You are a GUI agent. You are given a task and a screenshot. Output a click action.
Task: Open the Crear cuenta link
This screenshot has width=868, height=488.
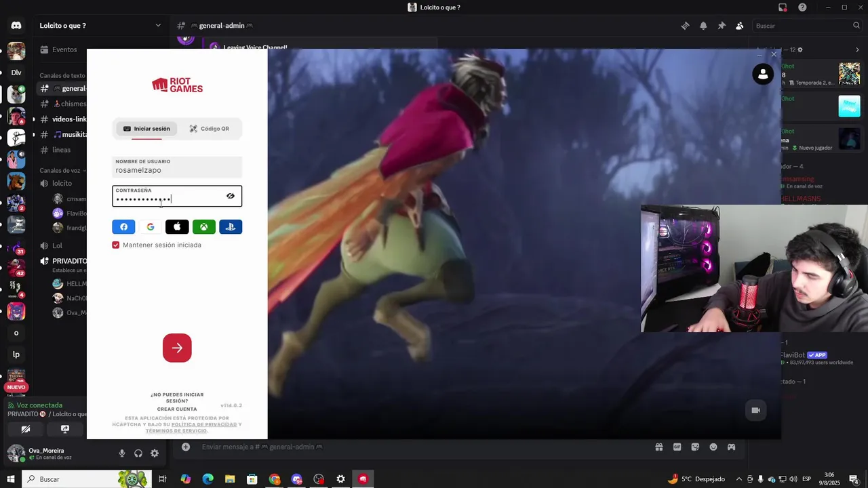tap(177, 409)
